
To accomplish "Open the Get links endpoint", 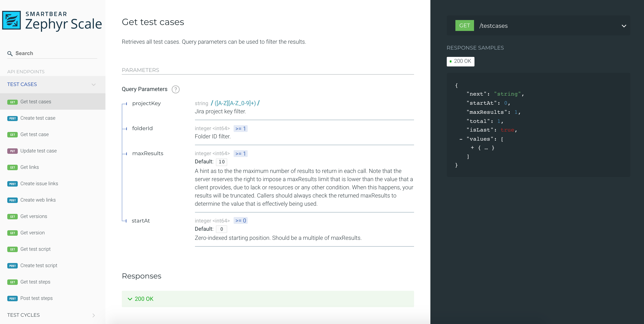I will (x=30, y=167).
